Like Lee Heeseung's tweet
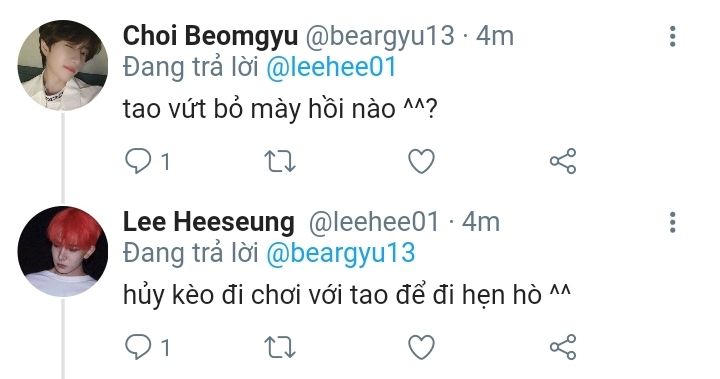The height and width of the screenshot is (379, 720). (x=422, y=347)
